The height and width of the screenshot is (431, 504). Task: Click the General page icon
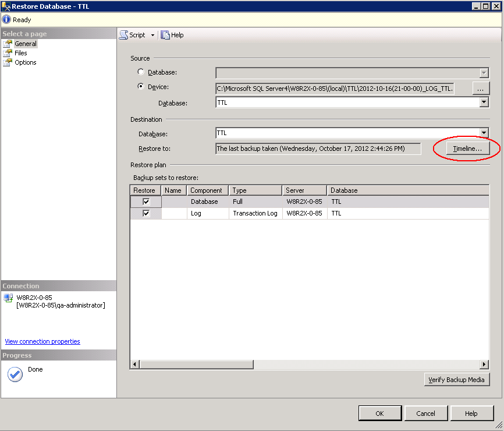(x=8, y=44)
